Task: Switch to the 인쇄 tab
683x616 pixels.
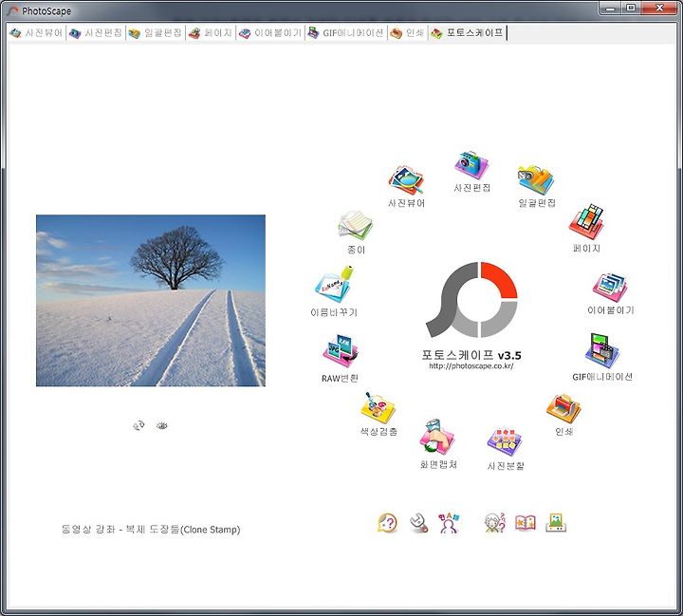Action: click(407, 33)
